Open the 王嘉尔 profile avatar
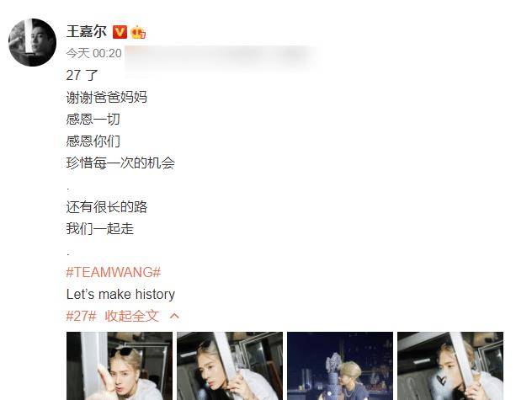 (32, 42)
